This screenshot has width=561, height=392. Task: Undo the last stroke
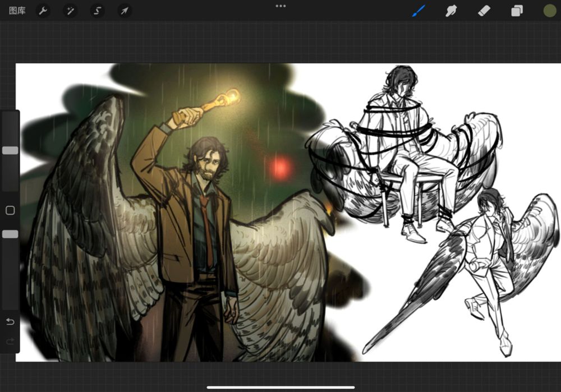click(10, 321)
